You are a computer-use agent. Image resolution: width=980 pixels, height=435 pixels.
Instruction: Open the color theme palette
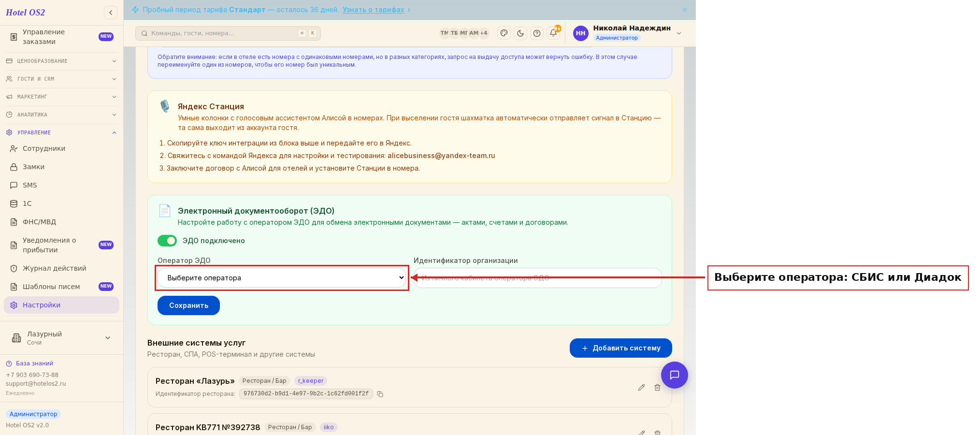click(x=504, y=33)
